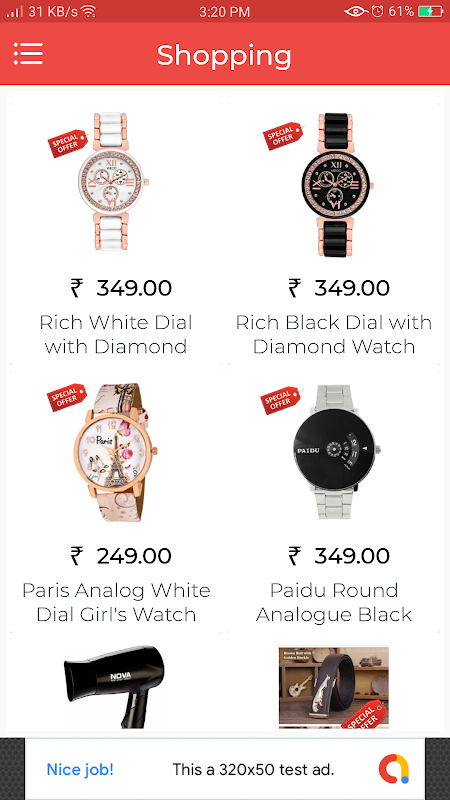Tap Special Offer tag on Paidu watch
Image resolution: width=450 pixels, height=800 pixels.
coord(280,401)
